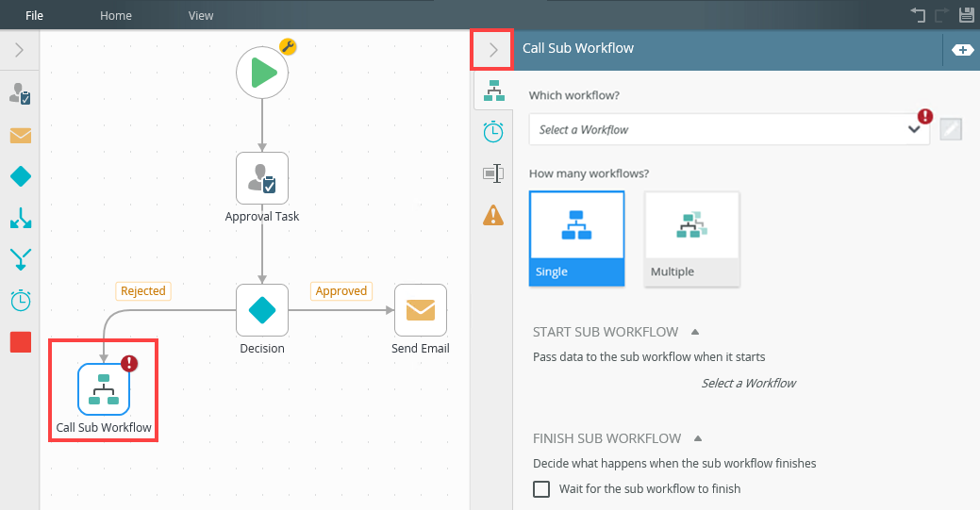Click the Which workflow? label
Viewport: 980px width, 510px height.
(574, 95)
